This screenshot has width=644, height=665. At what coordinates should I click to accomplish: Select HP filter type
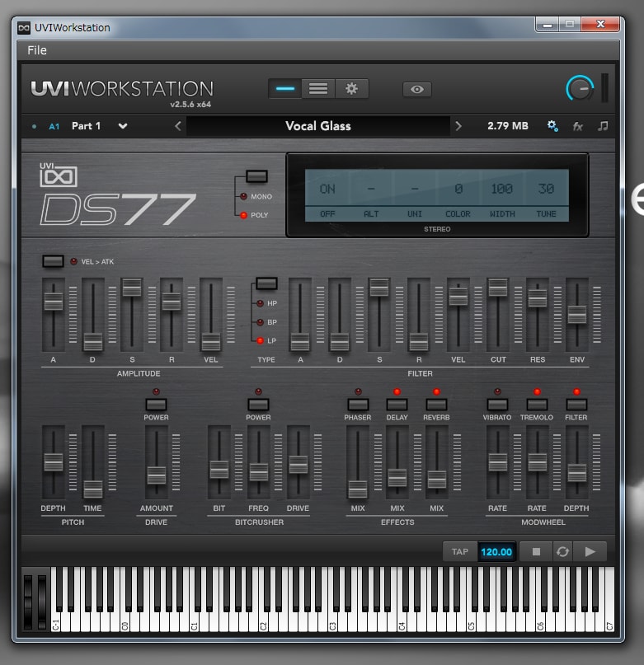(266, 303)
